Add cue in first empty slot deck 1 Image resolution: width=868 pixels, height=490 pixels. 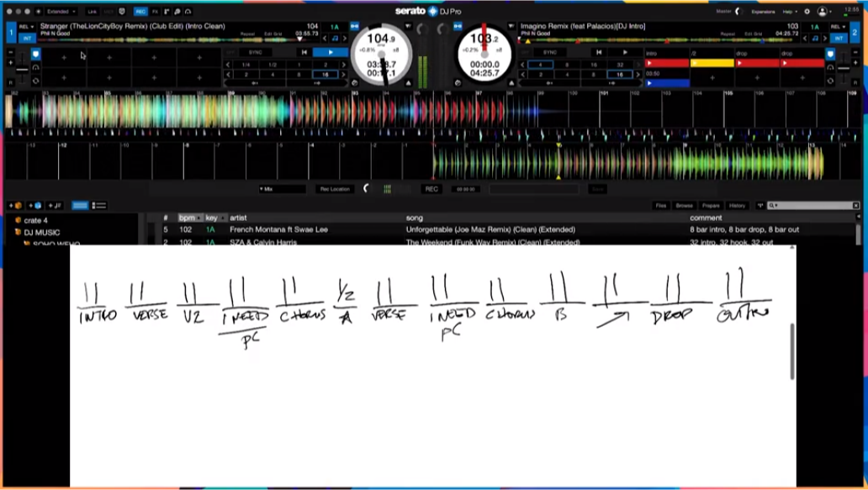64,57
